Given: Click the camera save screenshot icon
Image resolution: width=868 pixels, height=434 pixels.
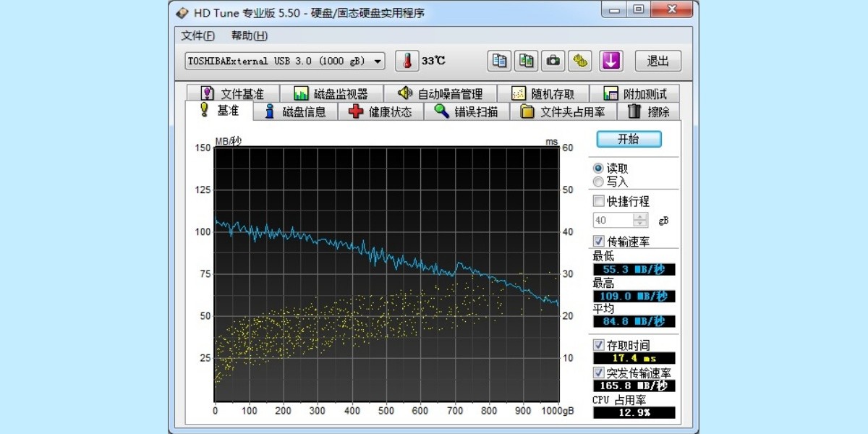Looking at the screenshot, I should point(553,61).
